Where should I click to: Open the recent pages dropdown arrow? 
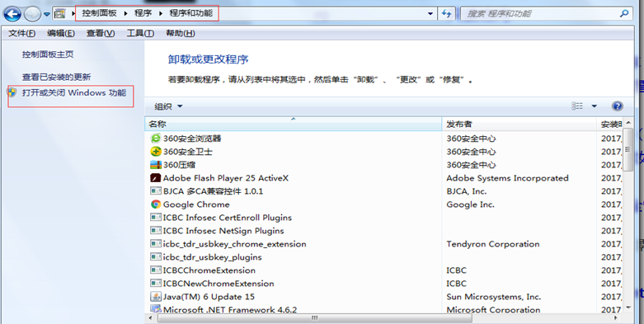(x=47, y=14)
